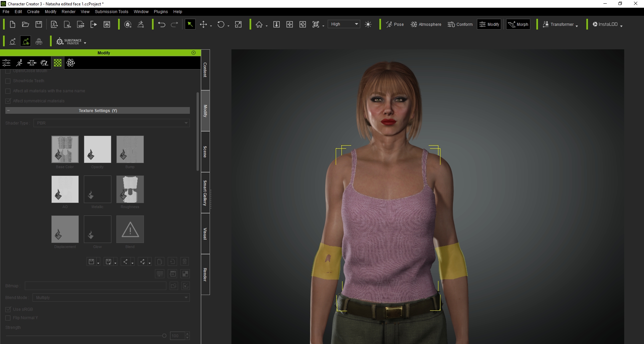The image size is (644, 344).
Task: Click the Strength slider handle
Action: 164,336
